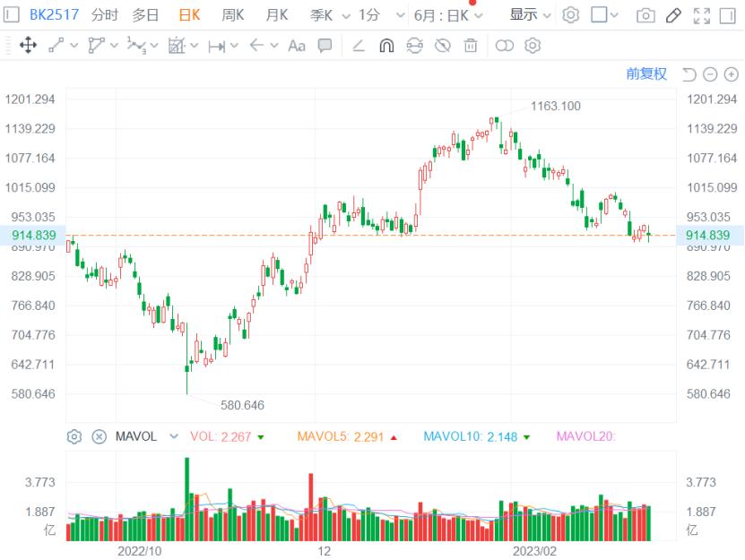The height and width of the screenshot is (560, 745).
Task: Toggle the left sidebar panel icon
Action: 12,15
